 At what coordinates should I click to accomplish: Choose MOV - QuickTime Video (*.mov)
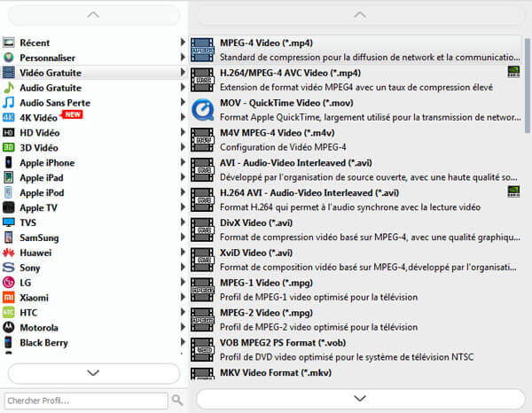click(x=355, y=110)
